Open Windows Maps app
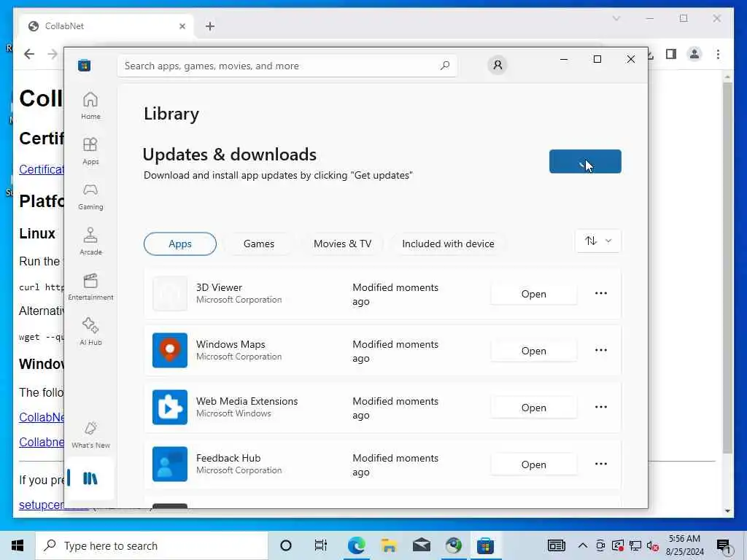 tap(533, 351)
